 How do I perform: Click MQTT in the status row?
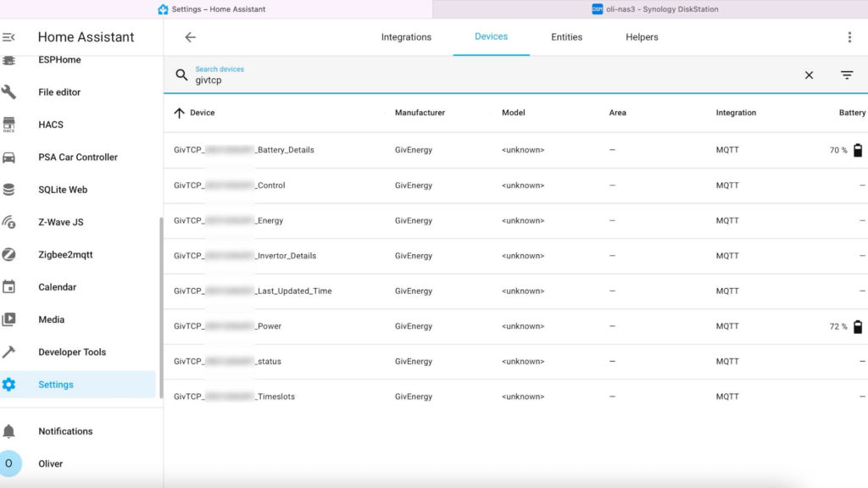(x=727, y=361)
